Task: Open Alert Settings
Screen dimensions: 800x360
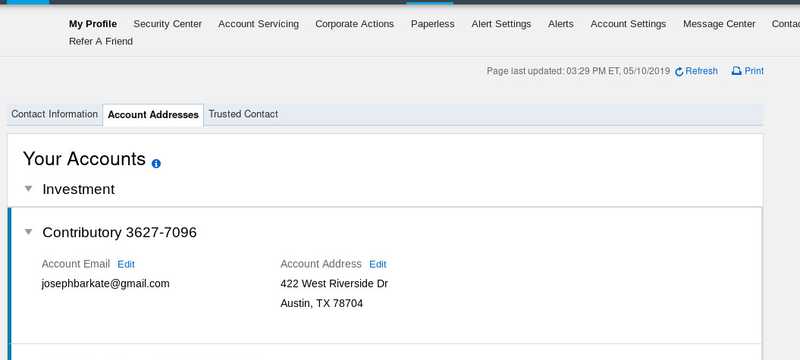Action: (x=502, y=24)
